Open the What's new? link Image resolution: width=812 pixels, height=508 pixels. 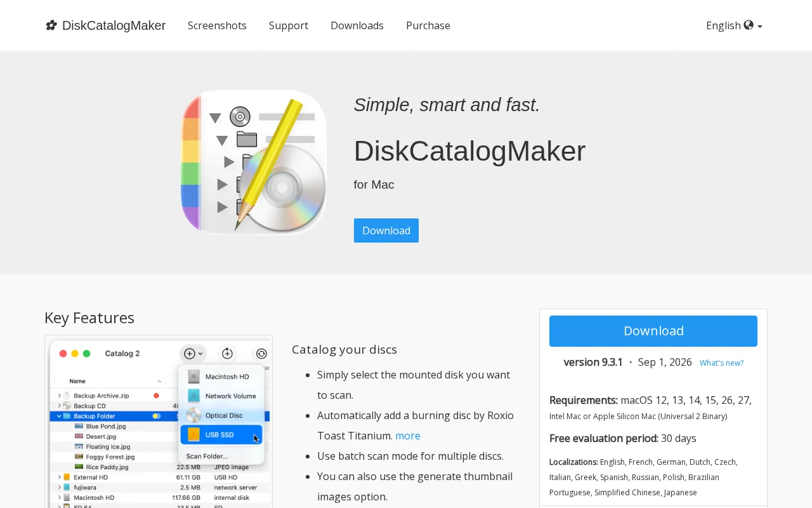click(722, 363)
